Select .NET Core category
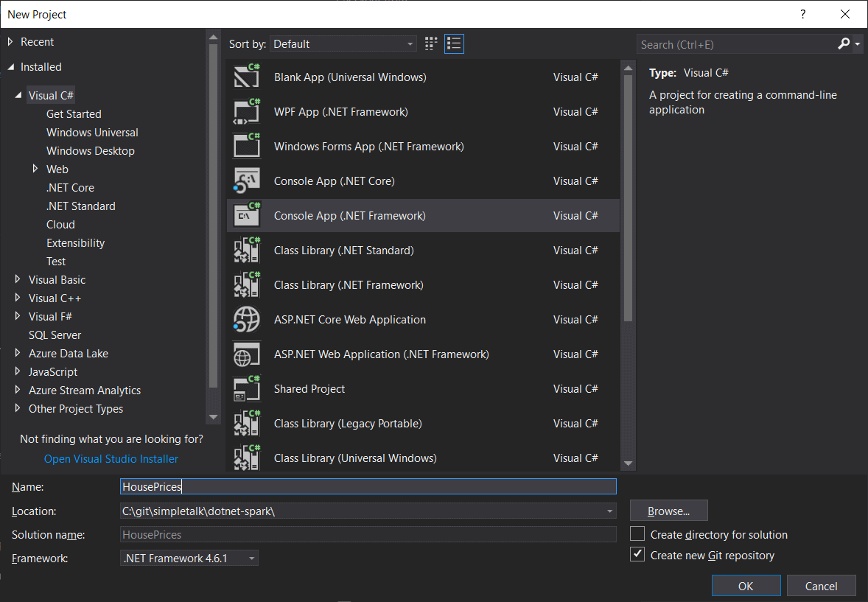This screenshot has height=602, width=868. point(70,187)
